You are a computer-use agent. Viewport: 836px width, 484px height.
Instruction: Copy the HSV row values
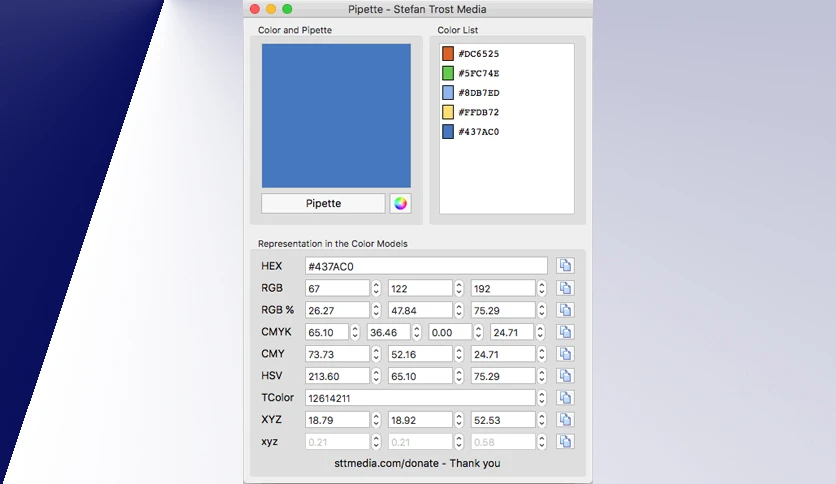565,375
